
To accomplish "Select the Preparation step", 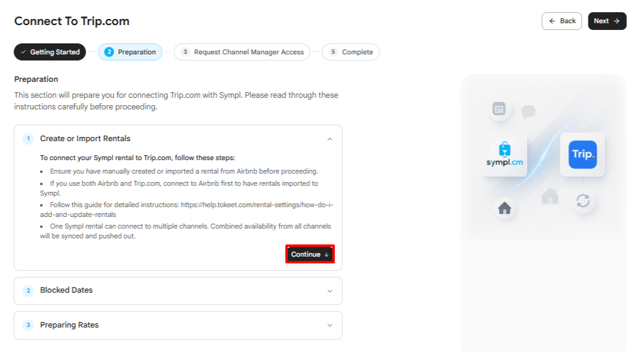I will point(130,52).
